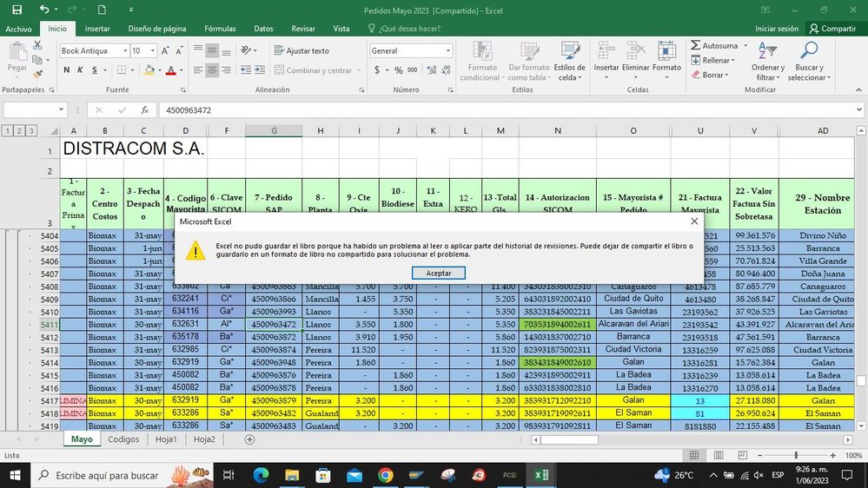Increase font size icon

coord(165,51)
